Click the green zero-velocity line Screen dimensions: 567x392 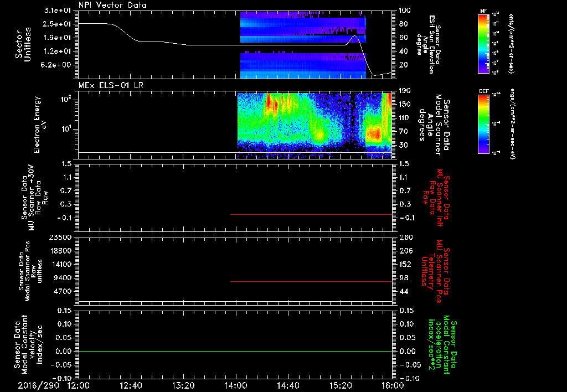click(235, 351)
